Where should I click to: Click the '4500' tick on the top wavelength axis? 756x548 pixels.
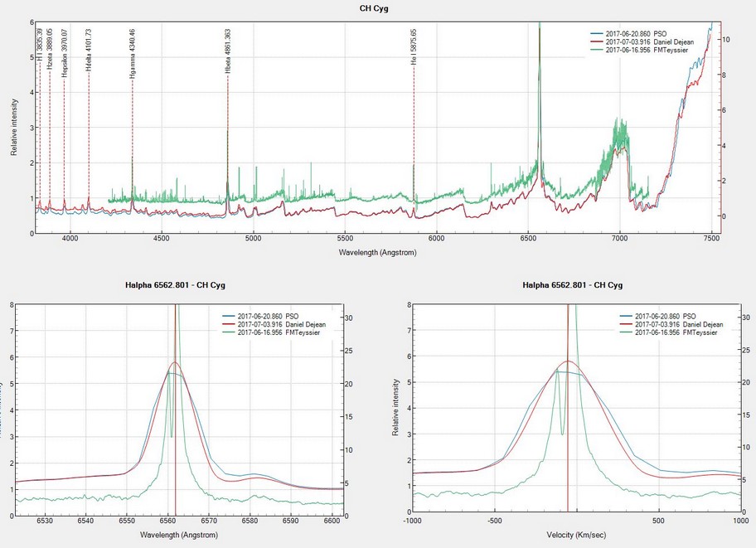point(162,238)
